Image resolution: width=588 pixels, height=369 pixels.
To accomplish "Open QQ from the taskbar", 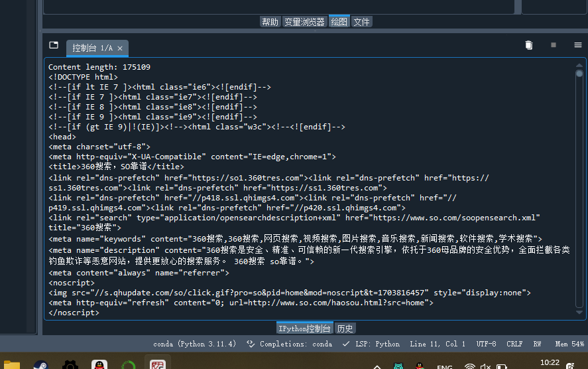I will click(x=99, y=365).
